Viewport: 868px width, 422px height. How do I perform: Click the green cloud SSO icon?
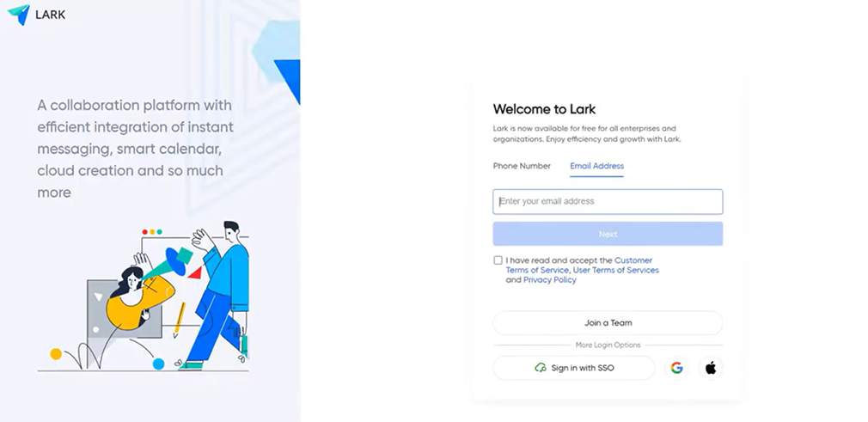[x=541, y=368]
